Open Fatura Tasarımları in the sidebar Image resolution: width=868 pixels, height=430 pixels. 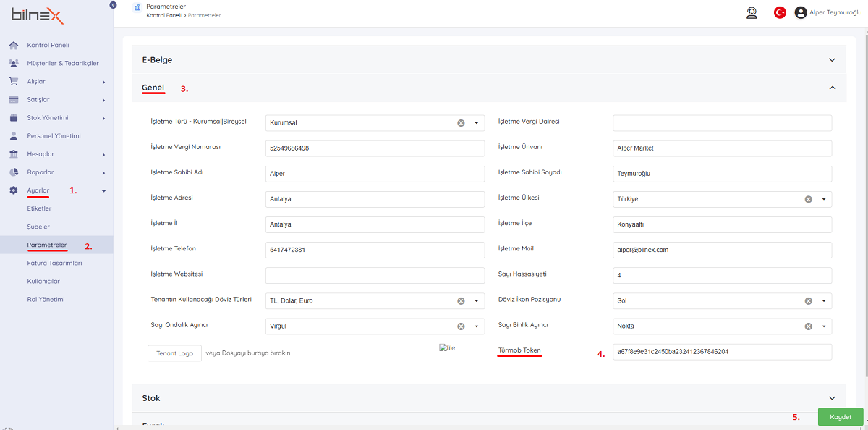[54, 263]
